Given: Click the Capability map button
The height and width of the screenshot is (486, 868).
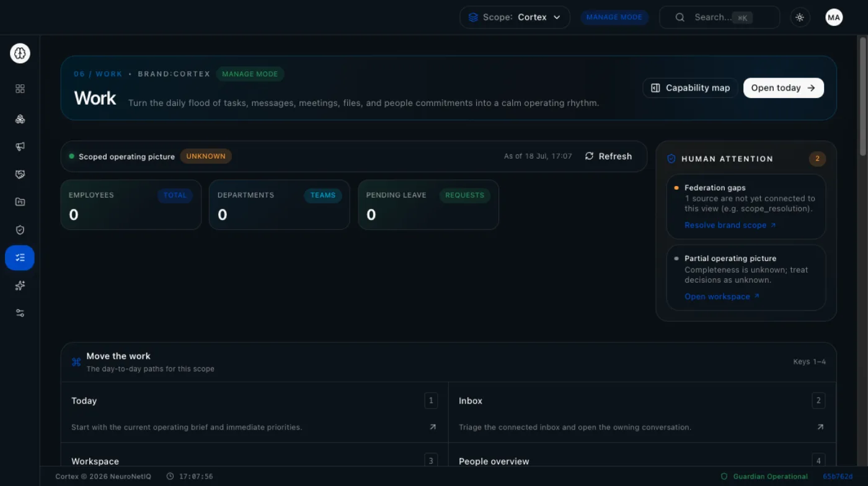Looking at the screenshot, I should [690, 88].
